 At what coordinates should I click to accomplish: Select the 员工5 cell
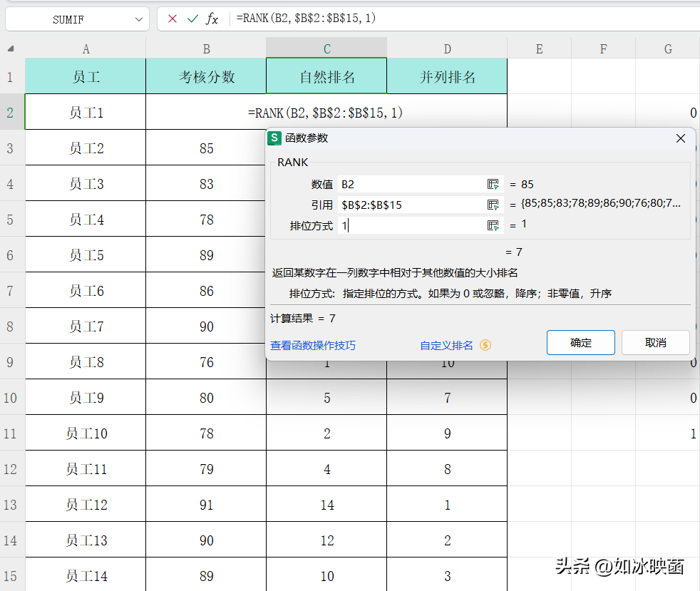(x=86, y=255)
